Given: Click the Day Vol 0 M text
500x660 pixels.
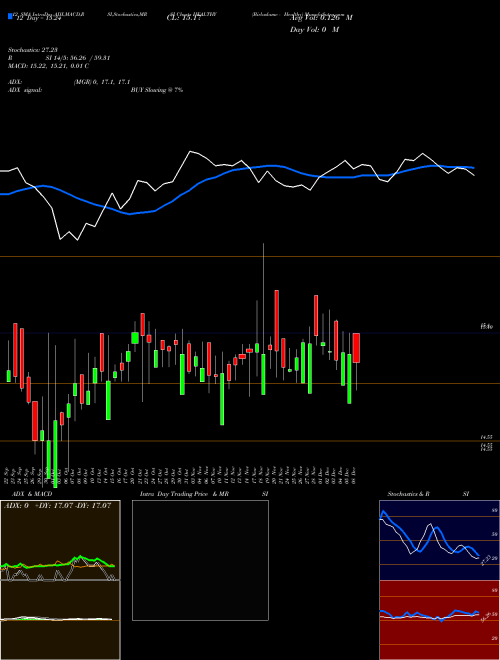Looking at the screenshot, I should pyautogui.click(x=314, y=30).
